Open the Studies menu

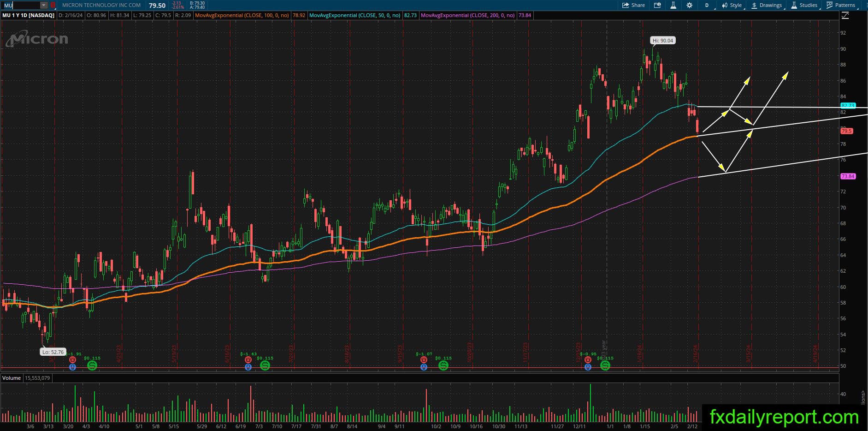click(804, 5)
